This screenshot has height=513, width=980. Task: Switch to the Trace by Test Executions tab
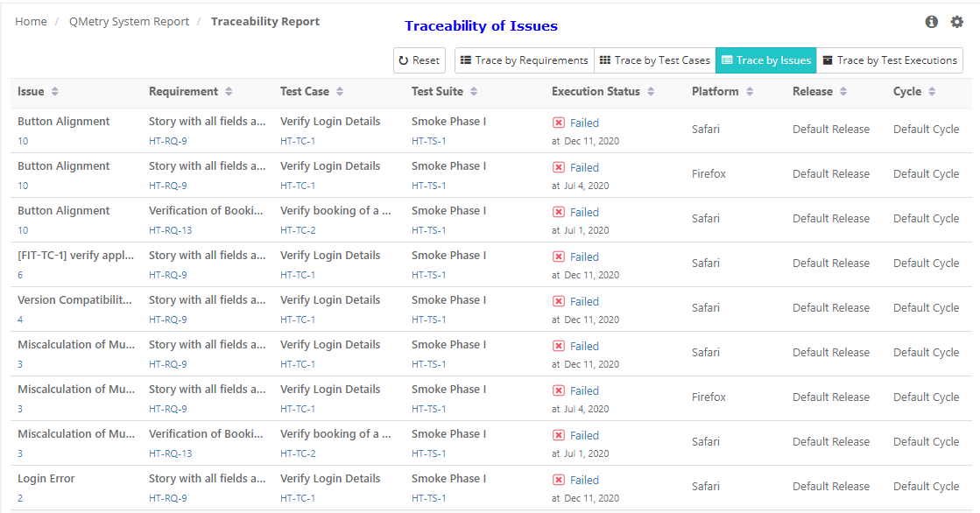[890, 60]
